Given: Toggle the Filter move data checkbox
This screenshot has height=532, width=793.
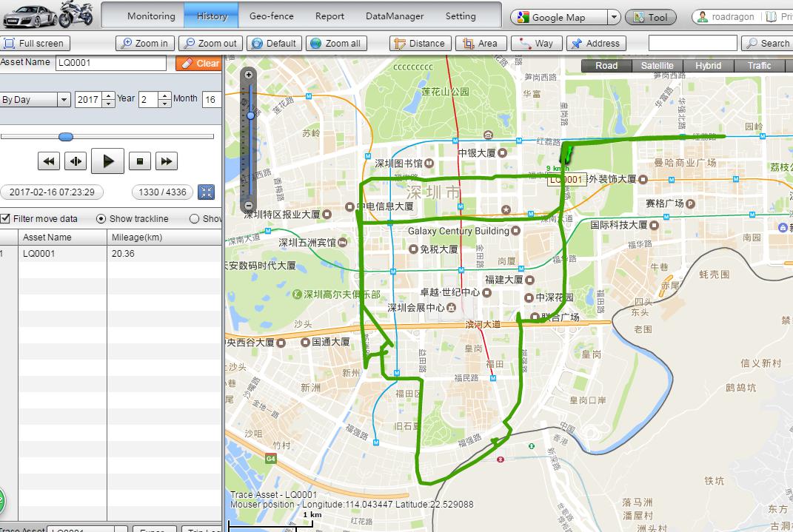Looking at the screenshot, I should point(6,219).
